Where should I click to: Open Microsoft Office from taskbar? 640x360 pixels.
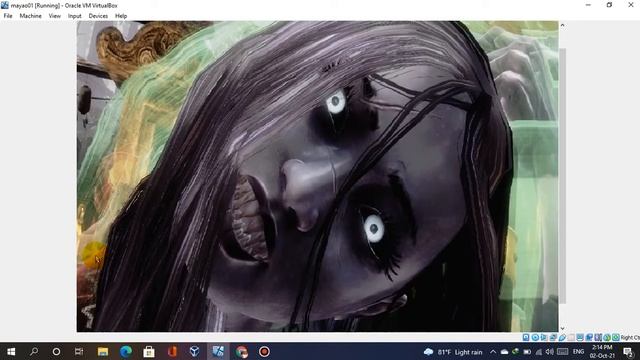(x=172, y=351)
